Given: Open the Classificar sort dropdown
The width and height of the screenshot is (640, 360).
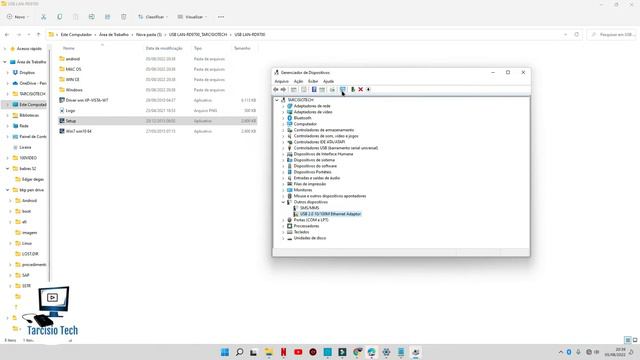Looking at the screenshot, I should click(x=153, y=17).
